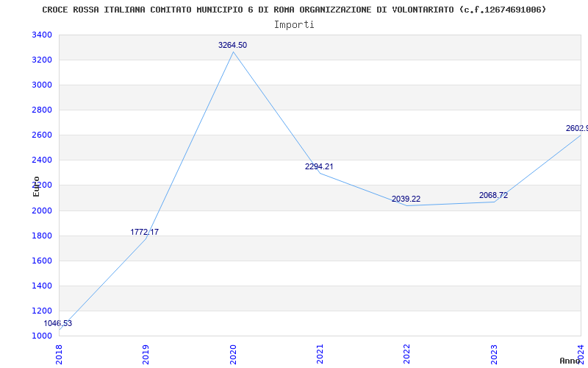The height and width of the screenshot is (368, 588).
Task: Click the chart title CROCE ROSSA ITALIANA COMITATO
Action: tap(294, 10)
